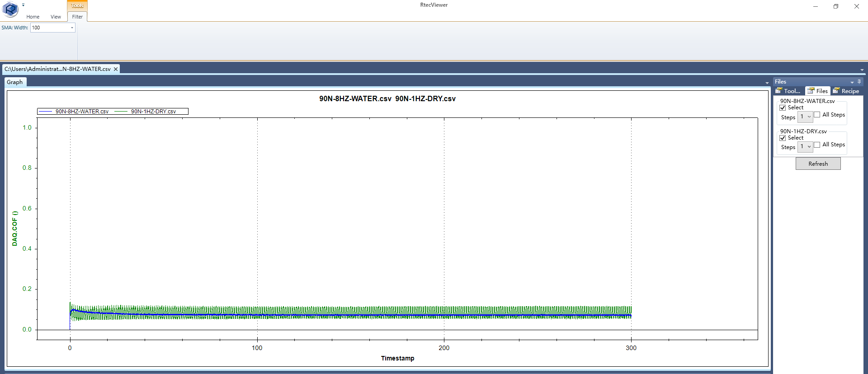
Task: Enable All Steps for 90N-8HZ-WATER.csv
Action: 817,115
